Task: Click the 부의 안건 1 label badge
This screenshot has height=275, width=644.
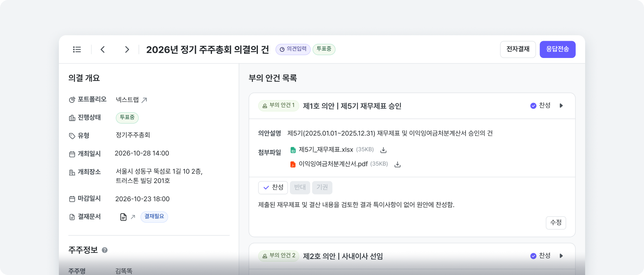Action: tap(279, 106)
